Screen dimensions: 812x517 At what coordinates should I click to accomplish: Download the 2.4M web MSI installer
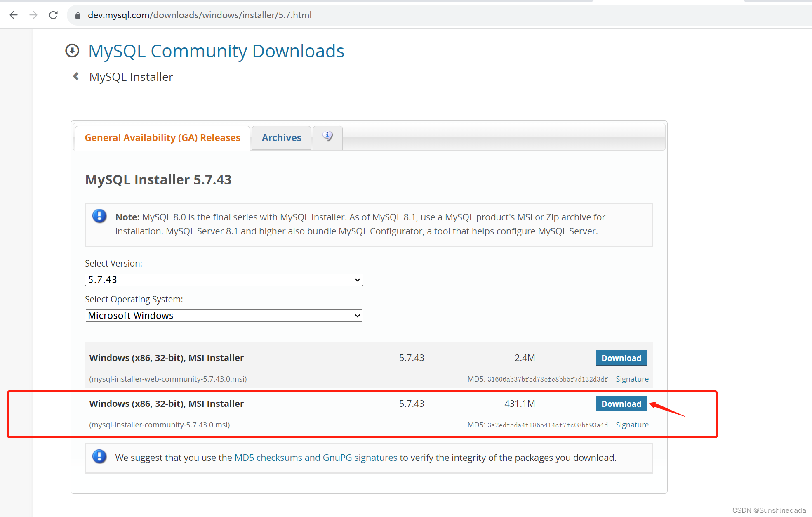tap(621, 358)
